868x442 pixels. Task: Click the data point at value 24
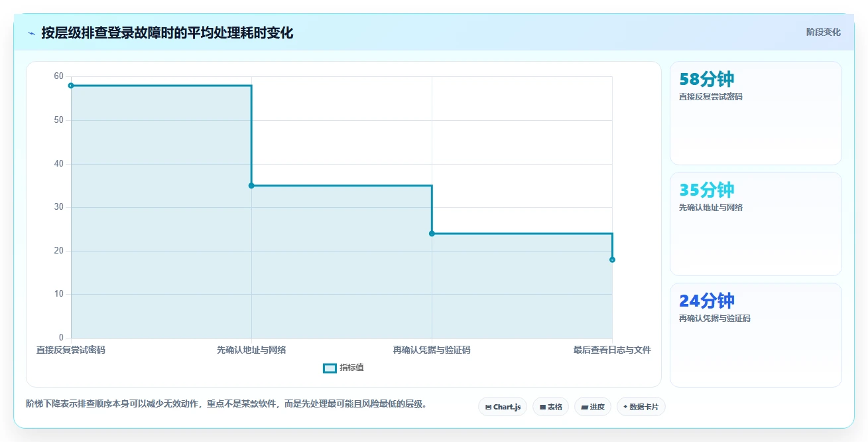pos(432,234)
